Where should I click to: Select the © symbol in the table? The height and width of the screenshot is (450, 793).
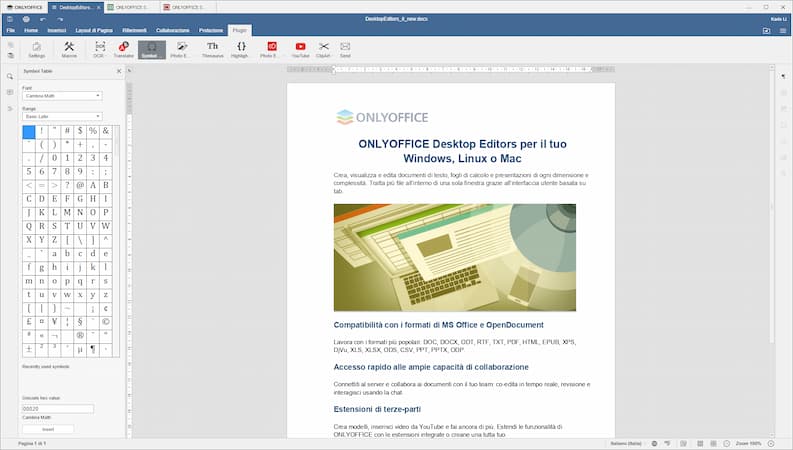(106, 322)
